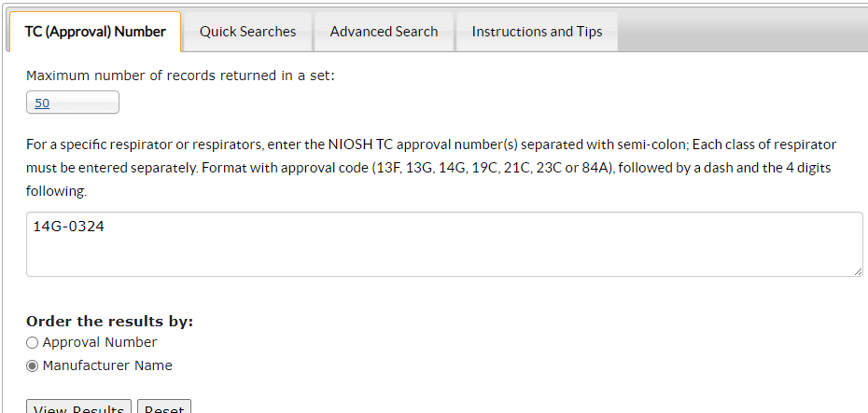Click the NIOSH TC approval instructions paragraph
This screenshot has height=413, width=868.
point(431,168)
